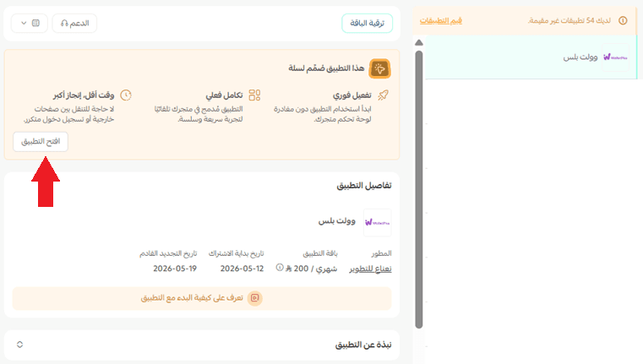
Task: Open the الدعم support button
Action: coord(74,23)
